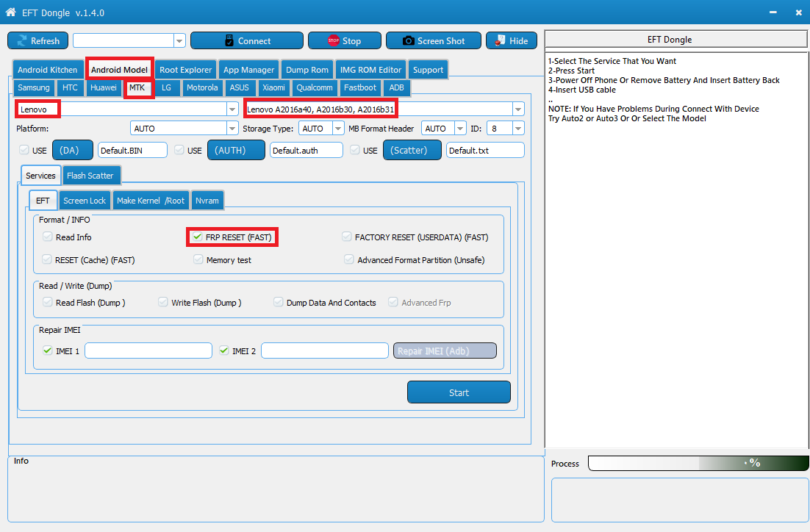This screenshot has height=532, width=810.
Task: Toggle the USE checkbox for AUTH
Action: [x=179, y=150]
